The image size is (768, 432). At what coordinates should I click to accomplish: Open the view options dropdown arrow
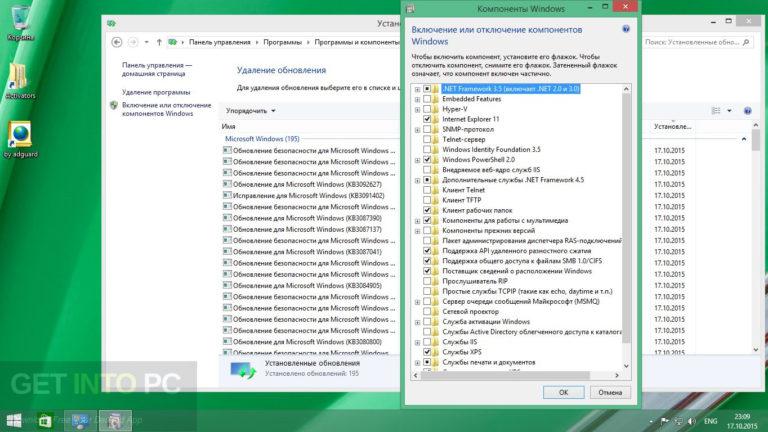729,111
